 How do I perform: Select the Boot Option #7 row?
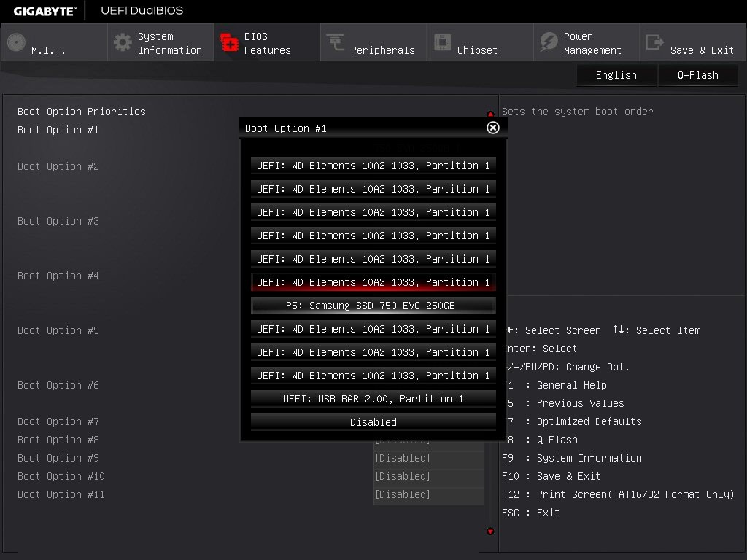coord(58,422)
